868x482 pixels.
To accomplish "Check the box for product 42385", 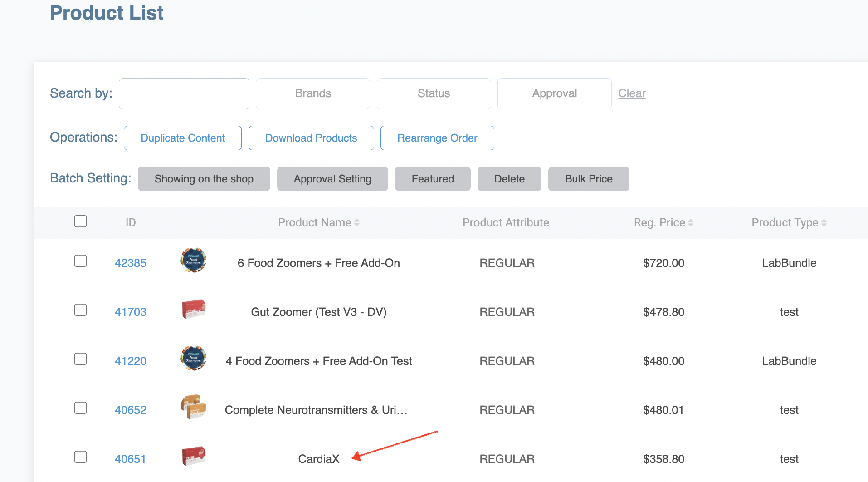I will pyautogui.click(x=80, y=261).
